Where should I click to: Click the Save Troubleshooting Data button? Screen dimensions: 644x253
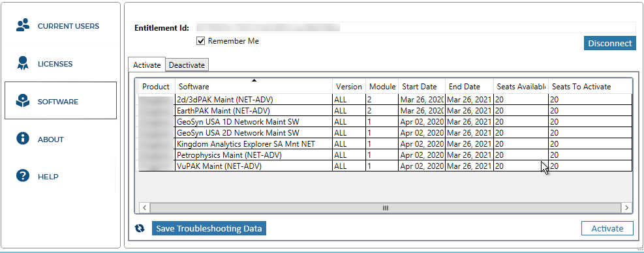click(209, 229)
